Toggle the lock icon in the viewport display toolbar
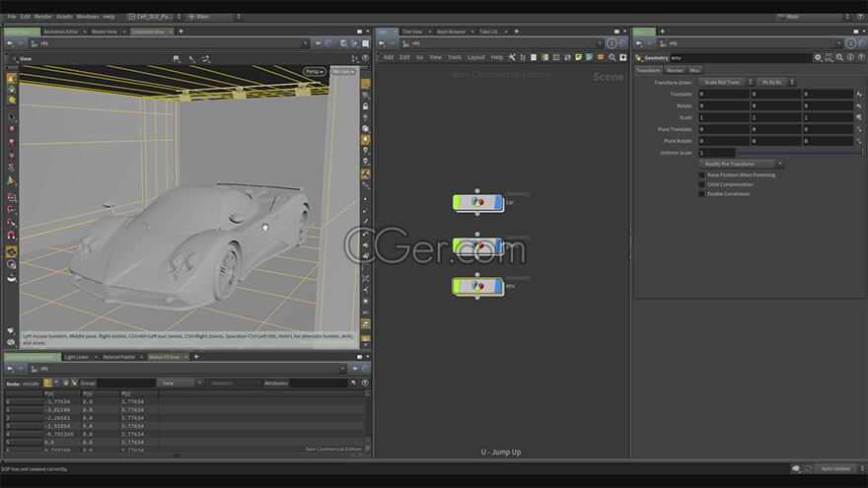Image resolution: width=868 pixels, height=488 pixels. click(365, 106)
